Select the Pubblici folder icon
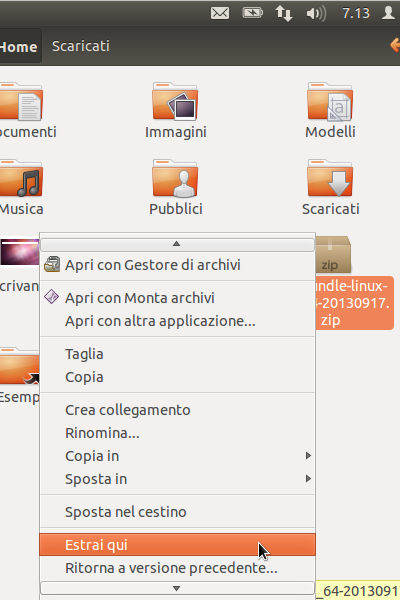Viewport: 400px width, 600px height. tap(175, 178)
